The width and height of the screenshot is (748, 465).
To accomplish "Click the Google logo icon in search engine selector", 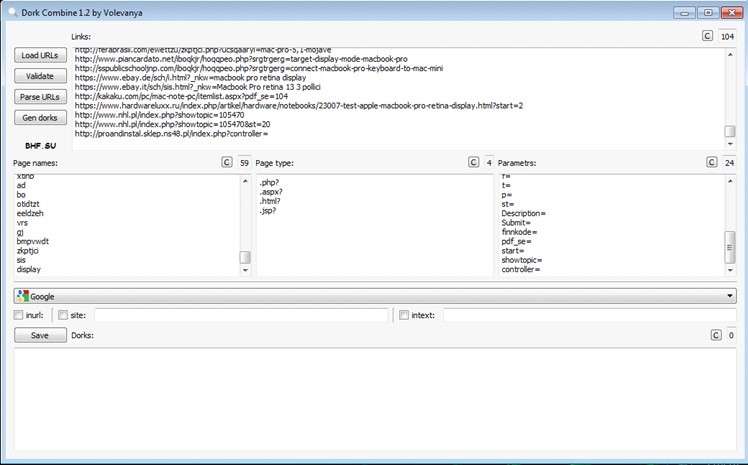I will tap(23, 296).
